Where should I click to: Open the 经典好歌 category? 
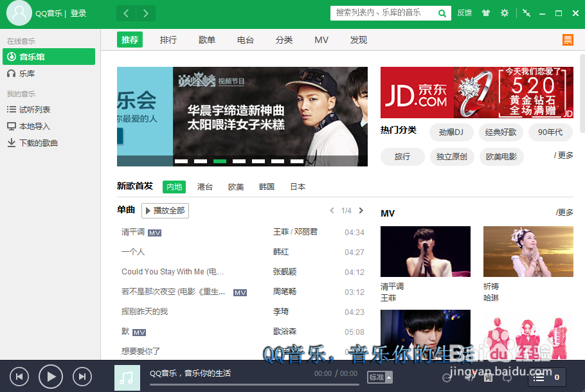coord(501,132)
